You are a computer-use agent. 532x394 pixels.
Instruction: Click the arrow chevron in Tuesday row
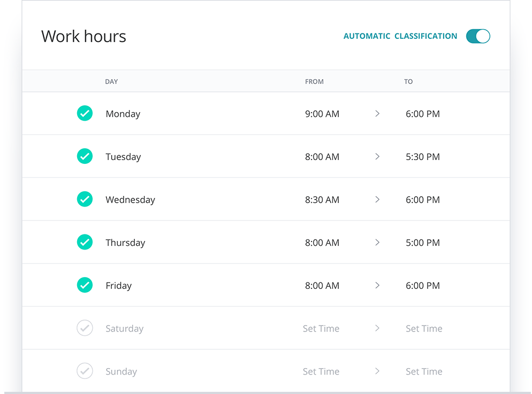pos(377,156)
